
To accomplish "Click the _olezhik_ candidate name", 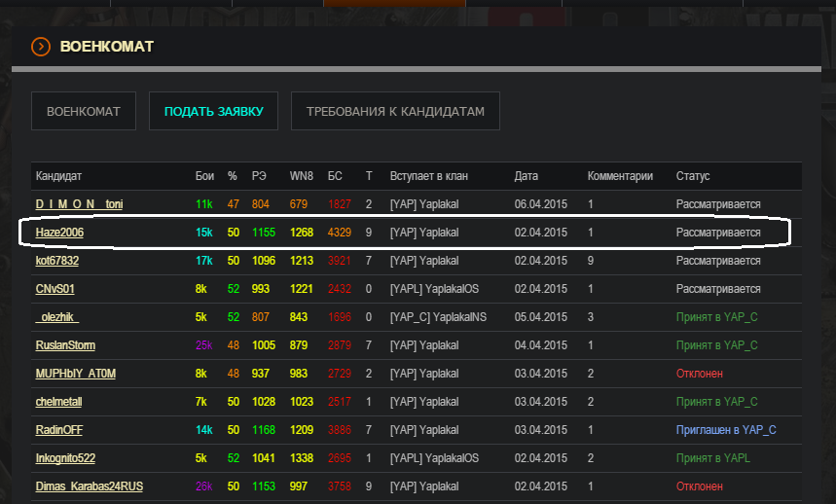I will pyautogui.click(x=57, y=317).
